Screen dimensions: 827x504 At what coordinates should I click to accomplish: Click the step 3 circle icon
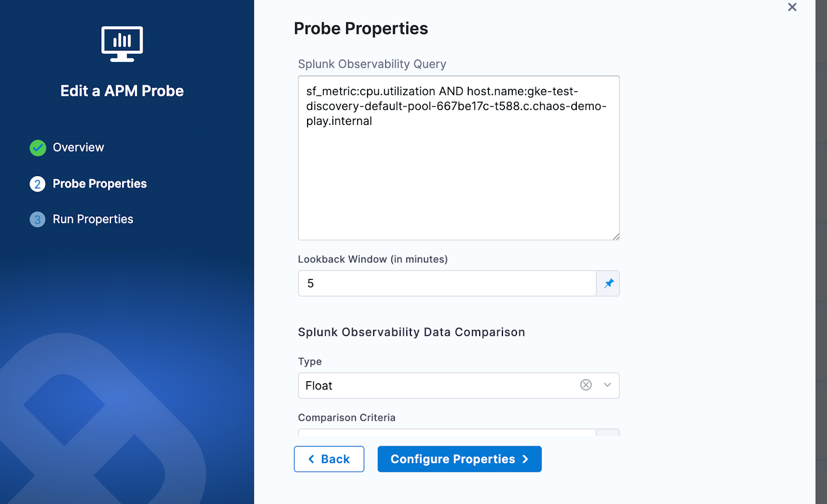coord(38,219)
